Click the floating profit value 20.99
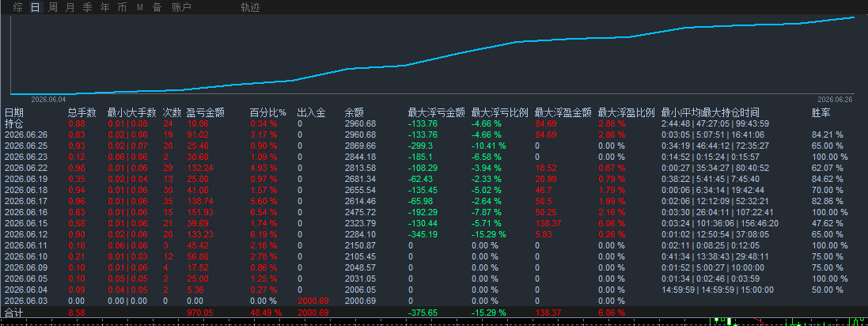 pos(545,179)
